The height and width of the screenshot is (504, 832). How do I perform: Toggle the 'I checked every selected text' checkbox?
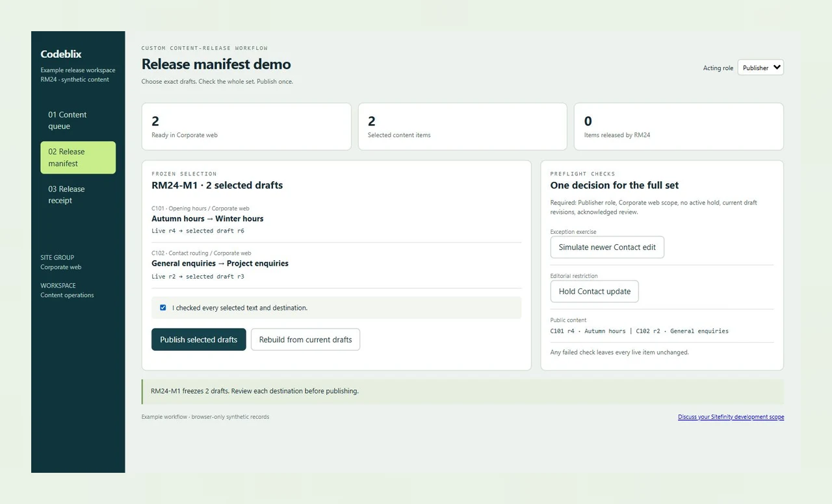pos(162,308)
